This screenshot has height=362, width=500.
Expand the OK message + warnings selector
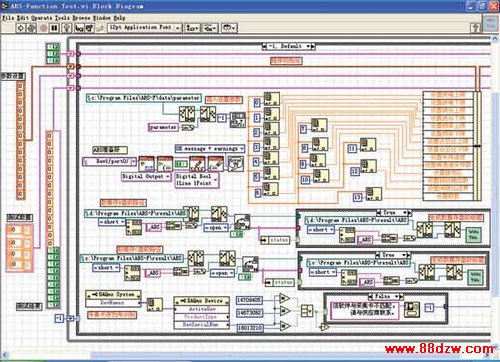pos(210,148)
